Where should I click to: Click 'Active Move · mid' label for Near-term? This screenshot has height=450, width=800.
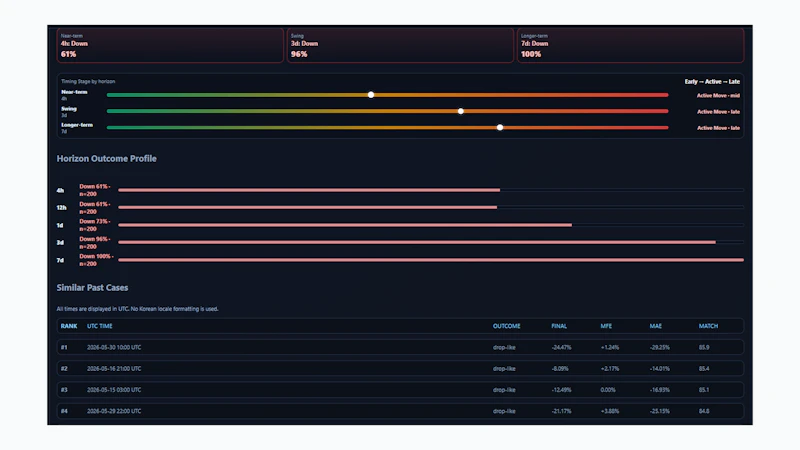tap(718, 95)
